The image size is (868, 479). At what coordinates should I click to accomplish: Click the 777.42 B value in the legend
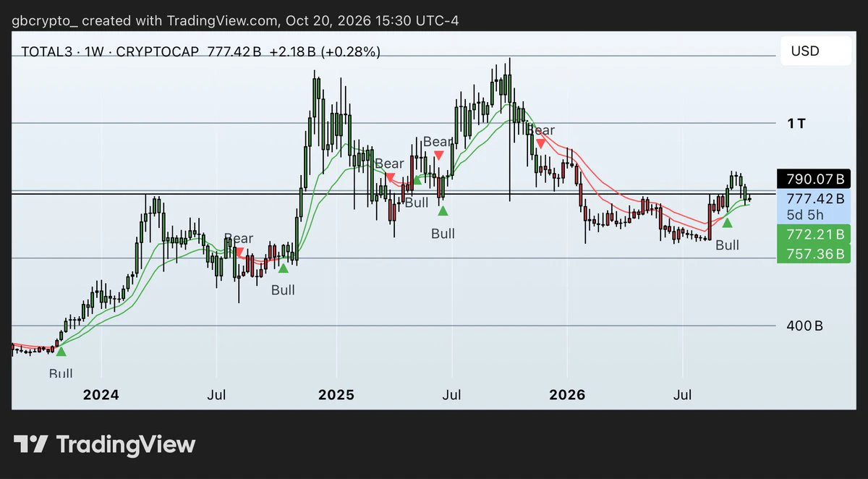point(234,52)
